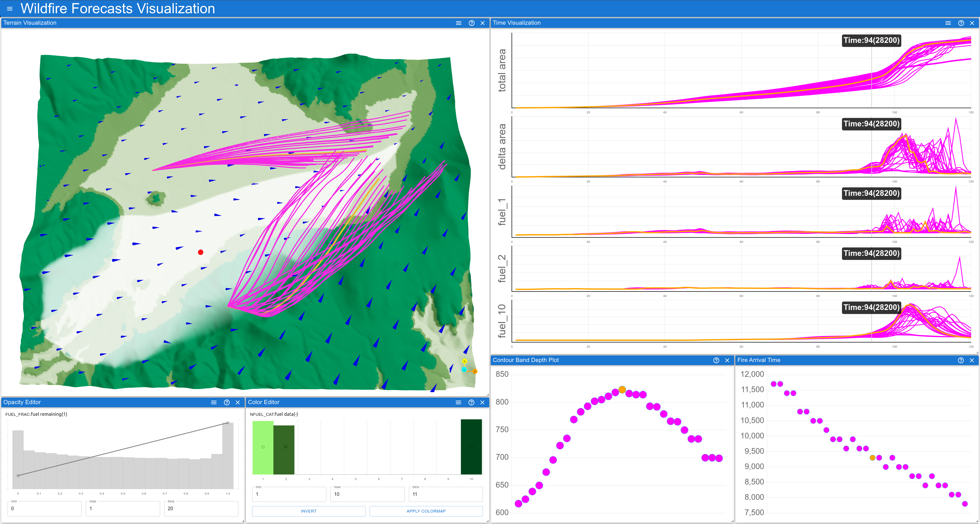Open Terrain Visualization panel menu icon

coord(459,23)
